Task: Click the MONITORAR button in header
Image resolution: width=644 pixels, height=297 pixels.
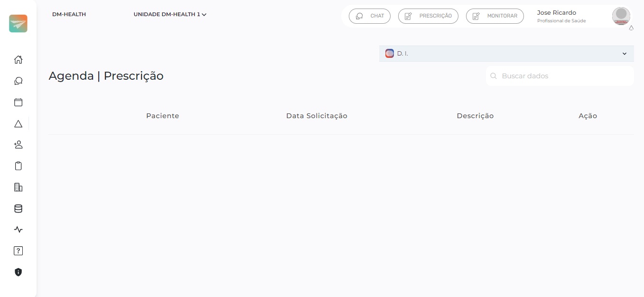Action: pyautogui.click(x=495, y=16)
